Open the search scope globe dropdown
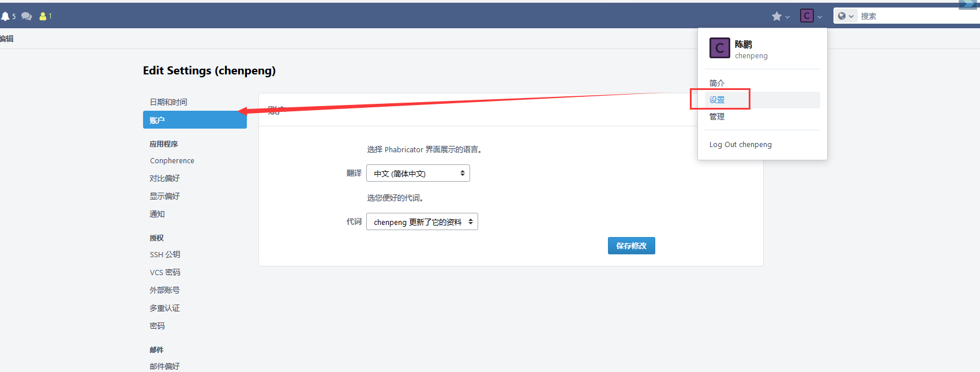 pos(846,16)
